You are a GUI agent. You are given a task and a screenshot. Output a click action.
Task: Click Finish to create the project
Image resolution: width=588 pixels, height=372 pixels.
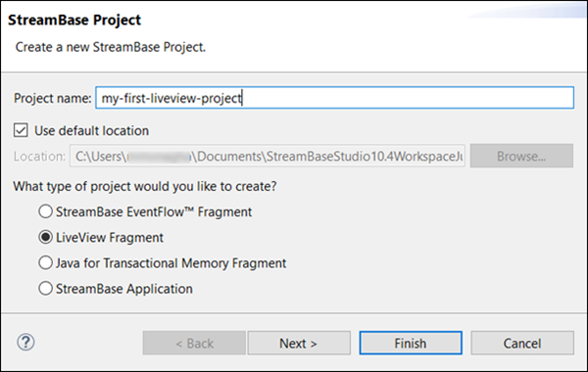(x=411, y=343)
